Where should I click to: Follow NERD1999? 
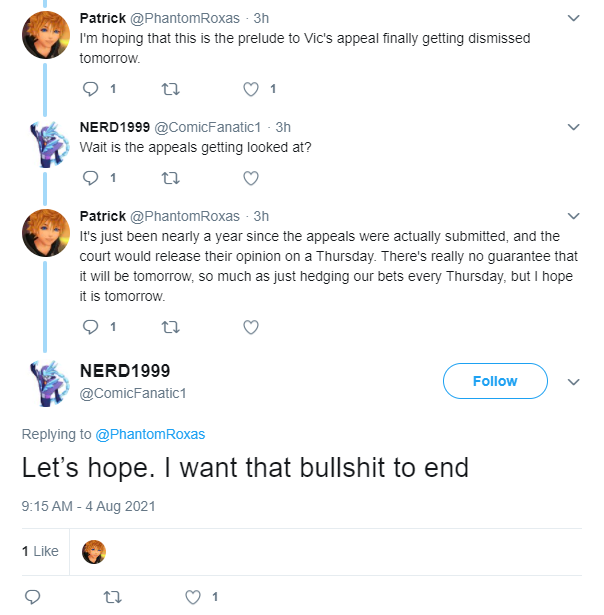coord(495,381)
